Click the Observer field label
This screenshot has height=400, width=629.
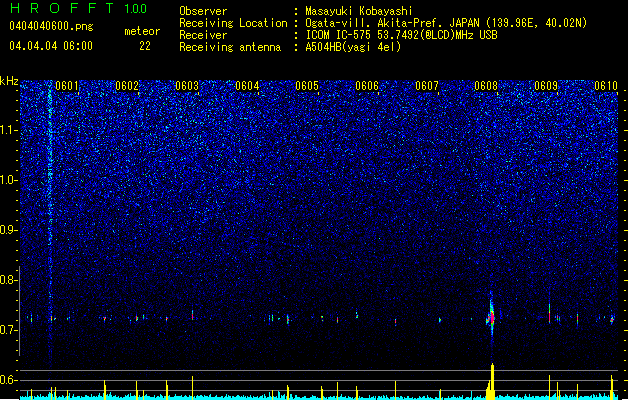click(203, 11)
